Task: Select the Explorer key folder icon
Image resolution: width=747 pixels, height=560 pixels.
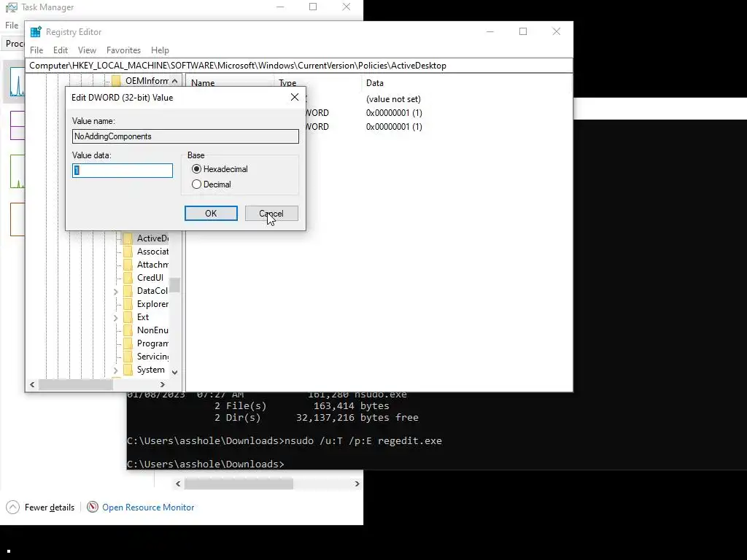Action: (128, 304)
